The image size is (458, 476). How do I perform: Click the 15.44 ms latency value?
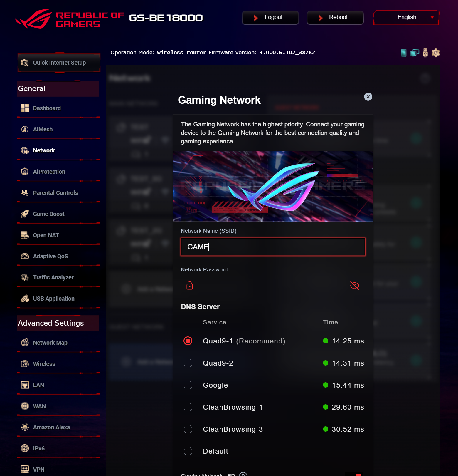pyautogui.click(x=348, y=385)
